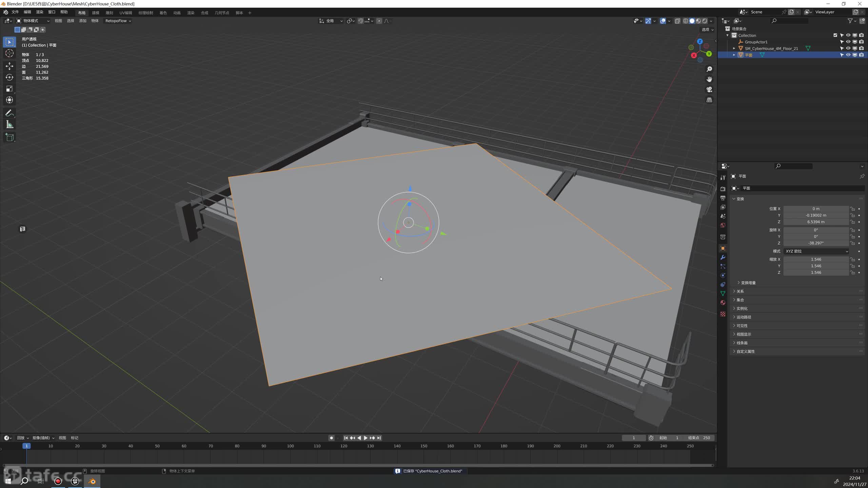This screenshot has width=868, height=488.
Task: Click Location Z field 6.5394 m
Action: pos(816,222)
